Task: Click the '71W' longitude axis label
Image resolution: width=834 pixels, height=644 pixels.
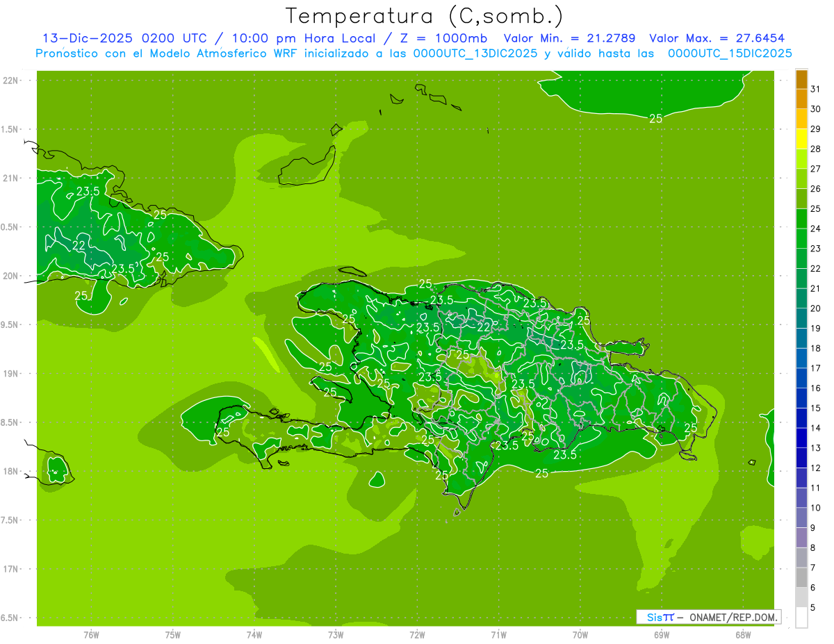Action: (498, 634)
